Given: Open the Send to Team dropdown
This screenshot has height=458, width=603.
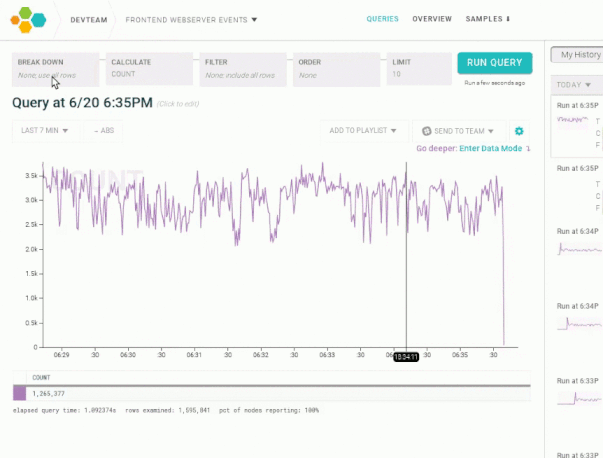Looking at the screenshot, I should [x=460, y=131].
